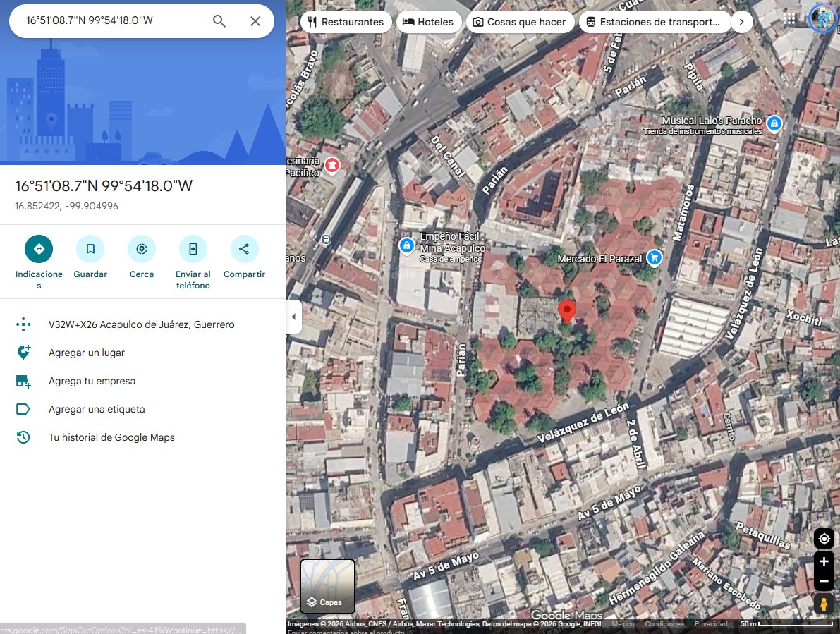
Task: Open Indicaciones directions button
Action: [x=39, y=249]
